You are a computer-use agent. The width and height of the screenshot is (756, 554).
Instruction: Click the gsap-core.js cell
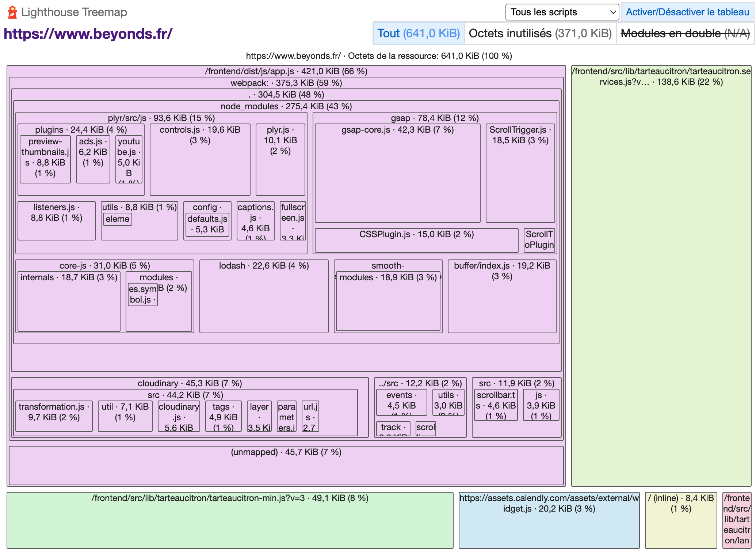(x=397, y=172)
